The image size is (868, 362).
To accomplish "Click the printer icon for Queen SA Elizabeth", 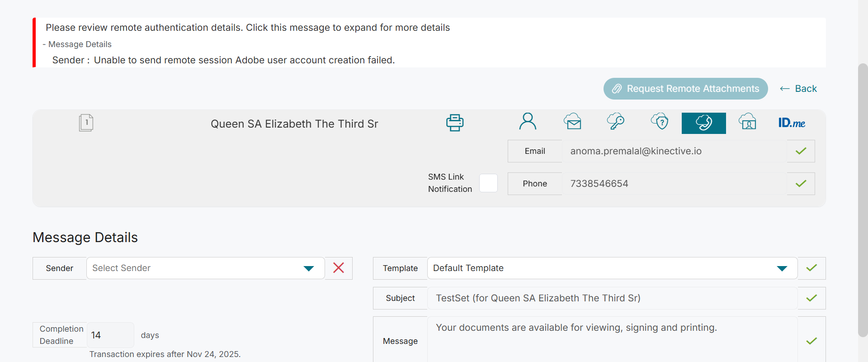I will coord(455,123).
